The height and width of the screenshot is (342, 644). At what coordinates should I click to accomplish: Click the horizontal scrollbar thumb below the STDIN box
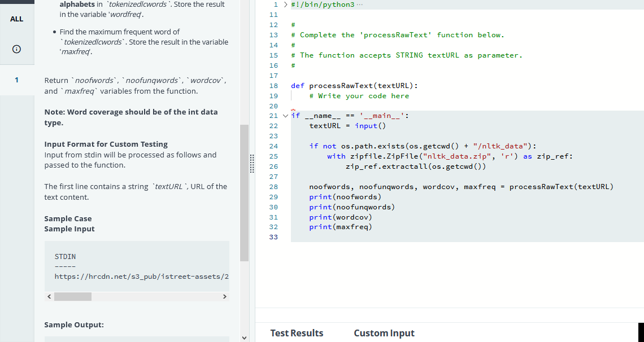click(x=73, y=296)
